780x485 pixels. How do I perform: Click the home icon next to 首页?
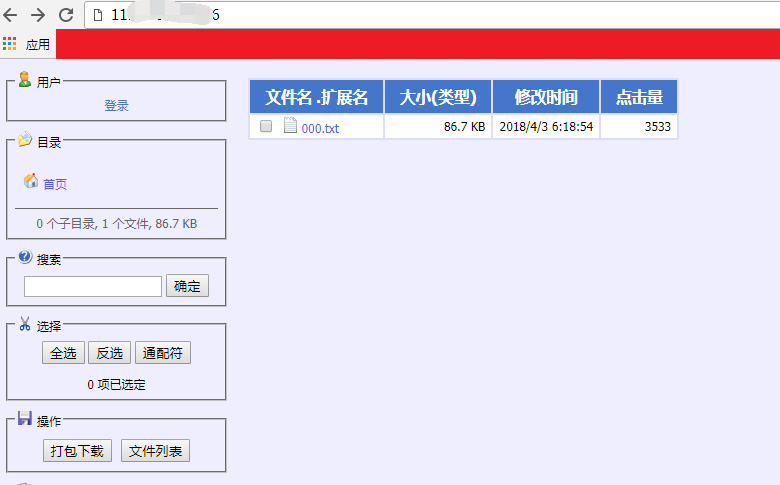click(x=31, y=181)
